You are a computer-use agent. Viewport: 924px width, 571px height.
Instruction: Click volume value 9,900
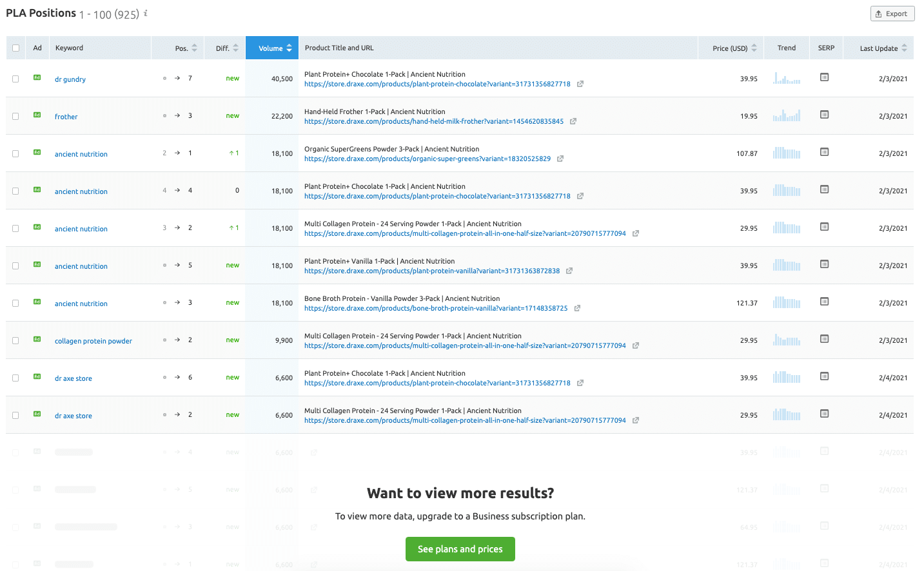tap(284, 340)
